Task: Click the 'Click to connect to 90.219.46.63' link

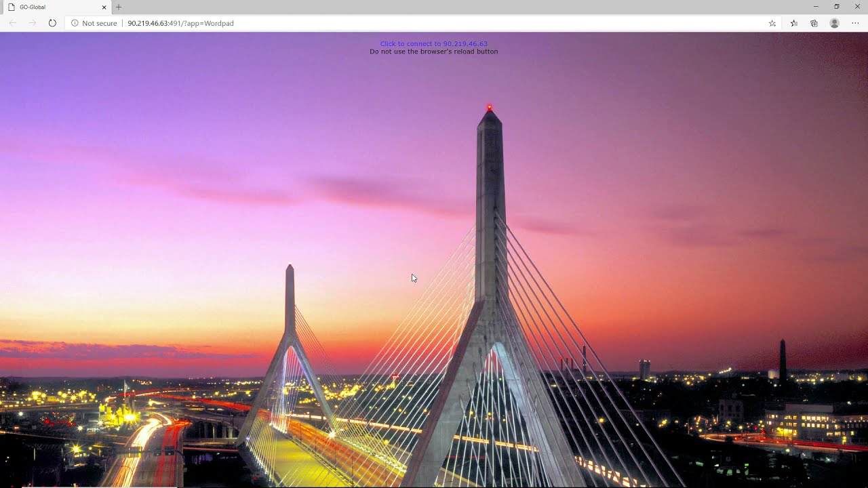Action: click(x=433, y=43)
